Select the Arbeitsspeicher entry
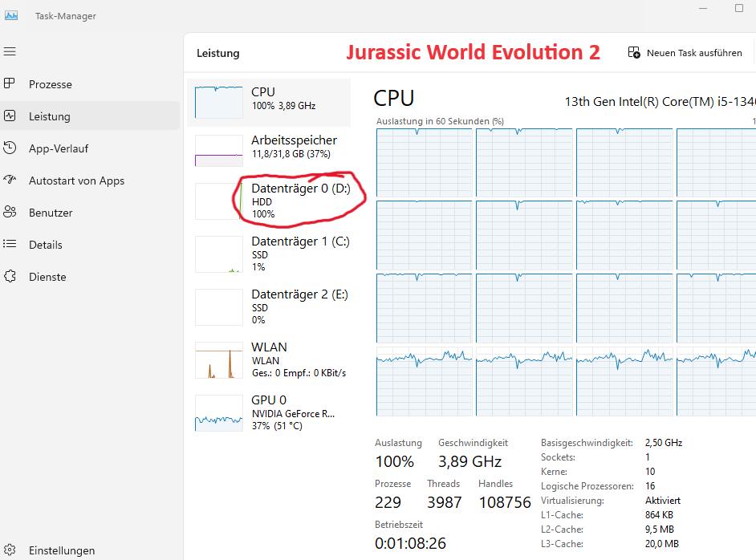The image size is (756, 560). tap(269, 150)
